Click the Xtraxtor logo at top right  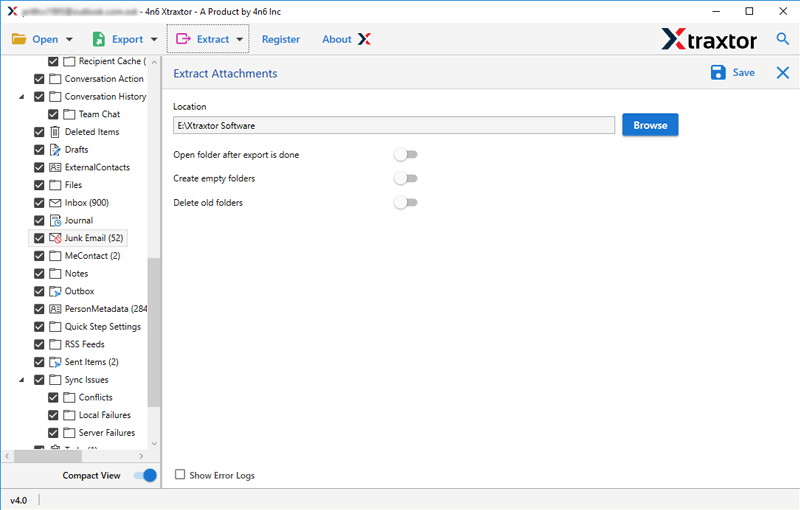[709, 39]
